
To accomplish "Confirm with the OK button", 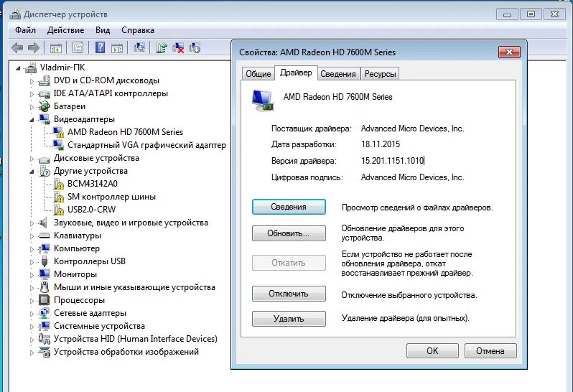I will [432, 350].
